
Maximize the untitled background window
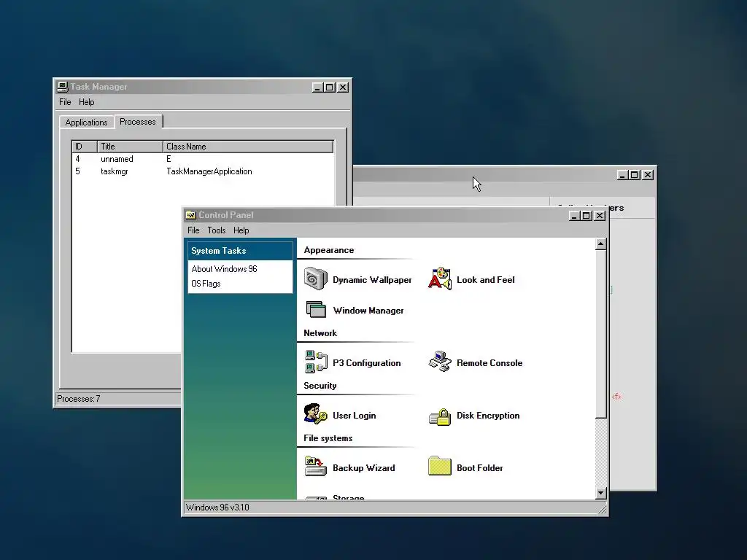(x=635, y=175)
